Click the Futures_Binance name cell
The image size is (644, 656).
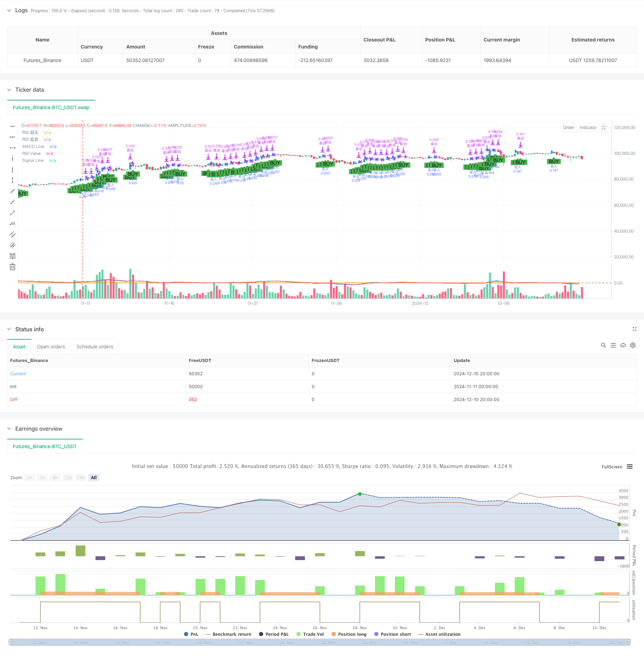(x=42, y=60)
